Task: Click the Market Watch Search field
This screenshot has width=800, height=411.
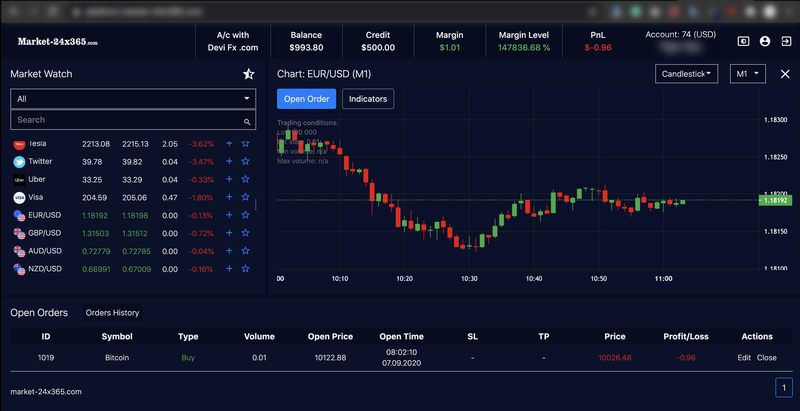Action: coord(133,120)
